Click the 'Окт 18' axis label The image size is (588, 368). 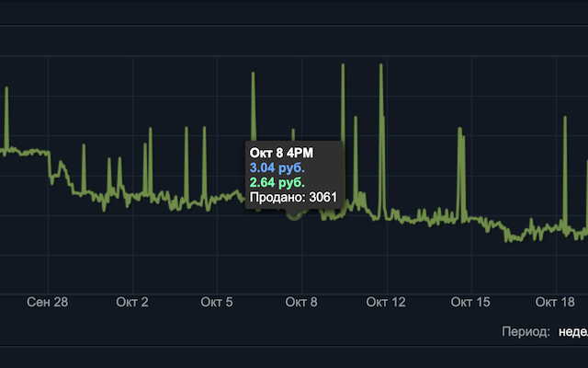click(555, 303)
